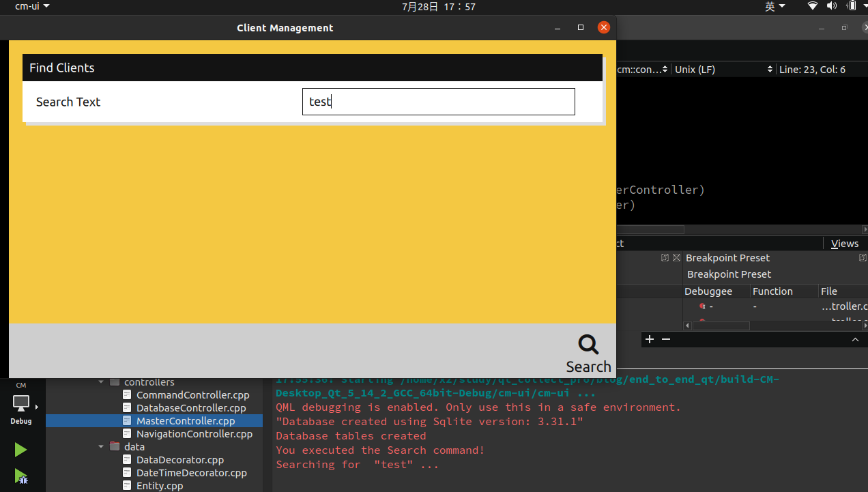This screenshot has width=868, height=492.
Task: Click the Debuggee column header
Action: pos(716,291)
